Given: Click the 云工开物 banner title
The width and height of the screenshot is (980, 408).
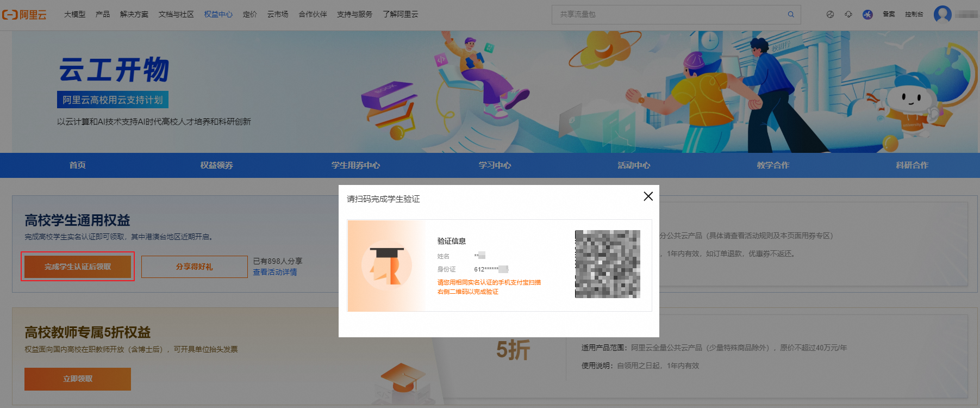Looking at the screenshot, I should (114, 70).
